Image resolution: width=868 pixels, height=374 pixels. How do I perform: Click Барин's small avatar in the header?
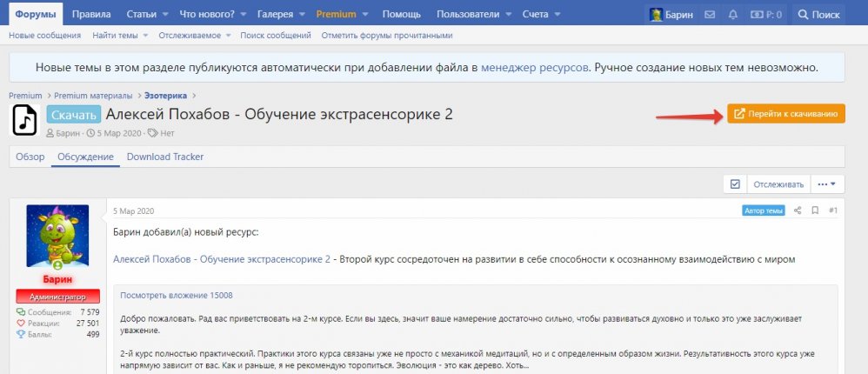pyautogui.click(x=657, y=15)
